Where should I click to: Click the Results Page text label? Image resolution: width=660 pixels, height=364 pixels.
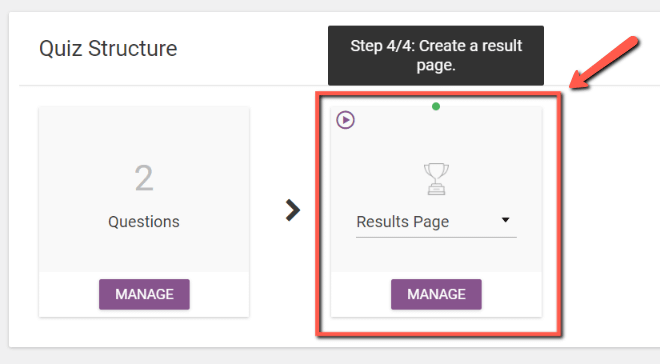(x=403, y=222)
